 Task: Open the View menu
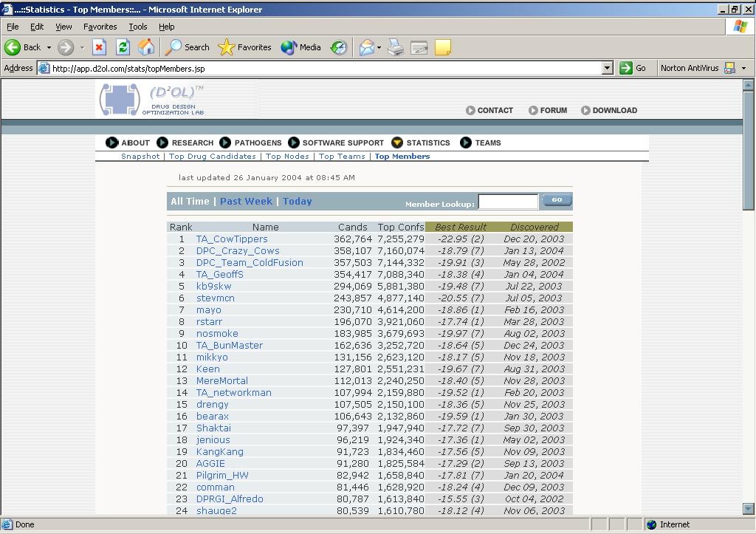pyautogui.click(x=63, y=27)
